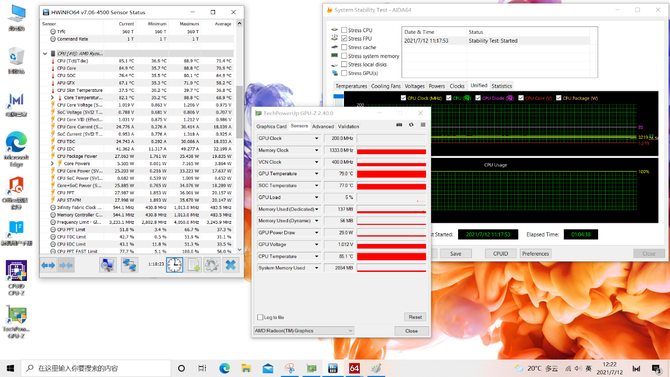Open System Memory Used sensor dropdown
Image resolution: width=670 pixels, height=377 pixels.
pos(317,268)
